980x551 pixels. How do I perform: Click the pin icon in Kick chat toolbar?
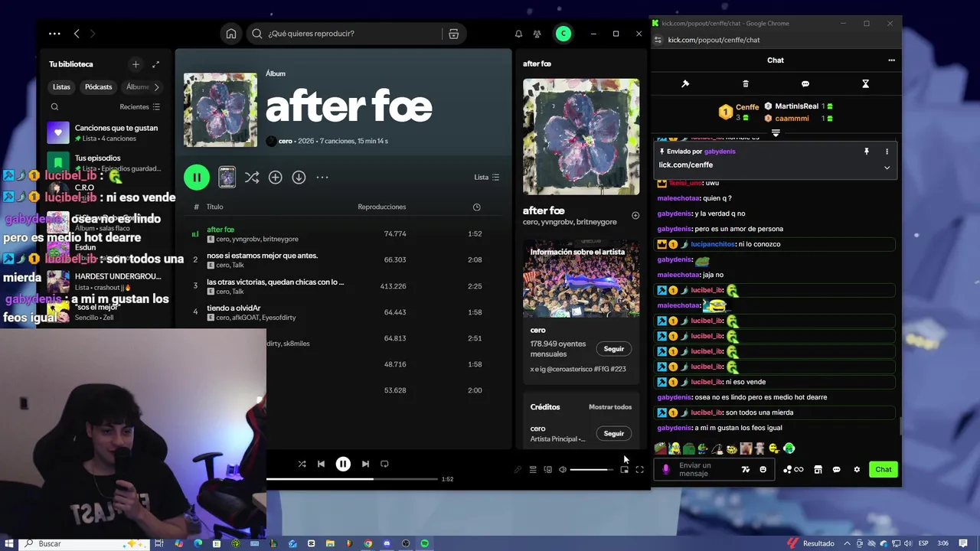(685, 83)
